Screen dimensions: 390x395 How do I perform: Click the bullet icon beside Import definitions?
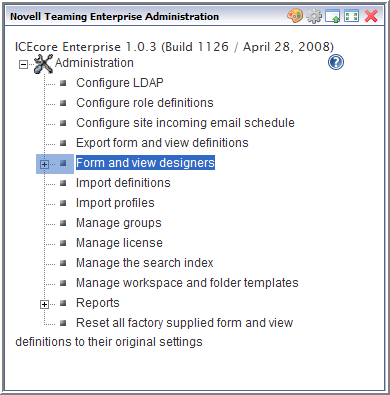coord(63,183)
